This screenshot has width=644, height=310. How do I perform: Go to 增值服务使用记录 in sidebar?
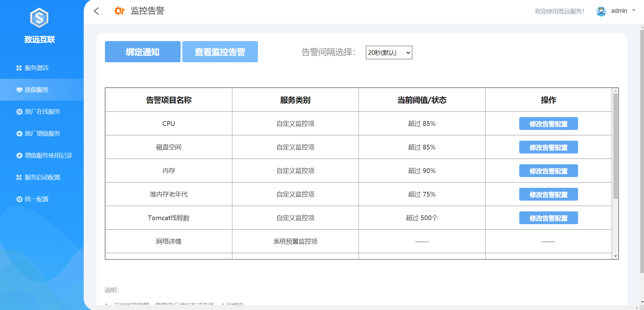(48, 156)
